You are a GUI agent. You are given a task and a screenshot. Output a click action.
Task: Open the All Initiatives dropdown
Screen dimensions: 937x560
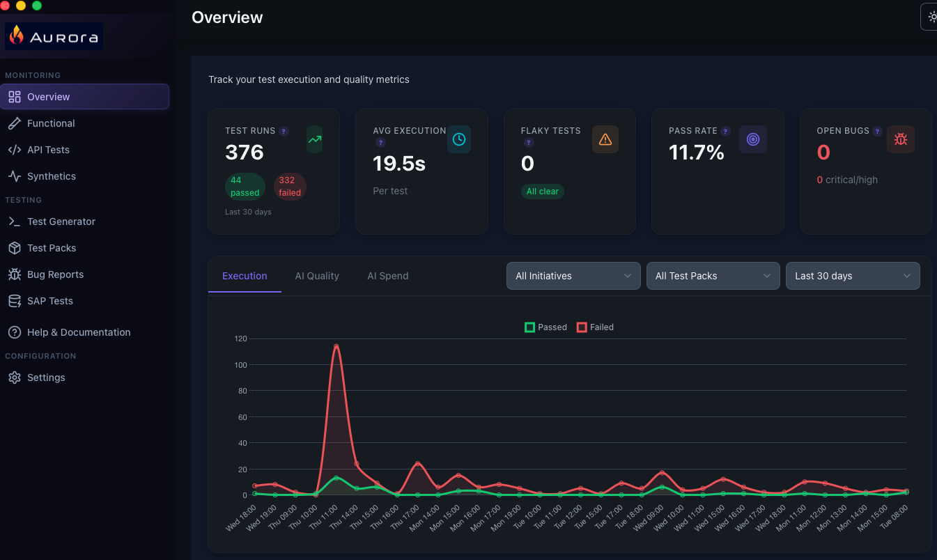[x=573, y=276]
